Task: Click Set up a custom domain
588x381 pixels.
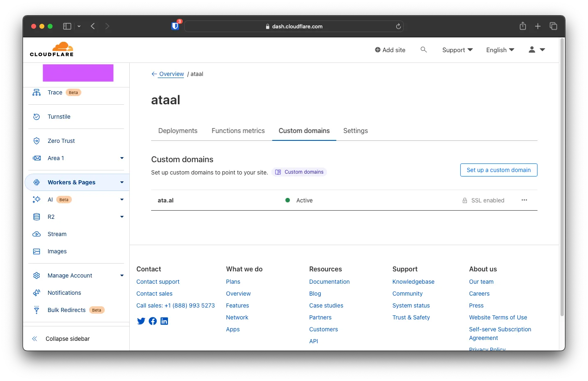Action: [x=499, y=170]
